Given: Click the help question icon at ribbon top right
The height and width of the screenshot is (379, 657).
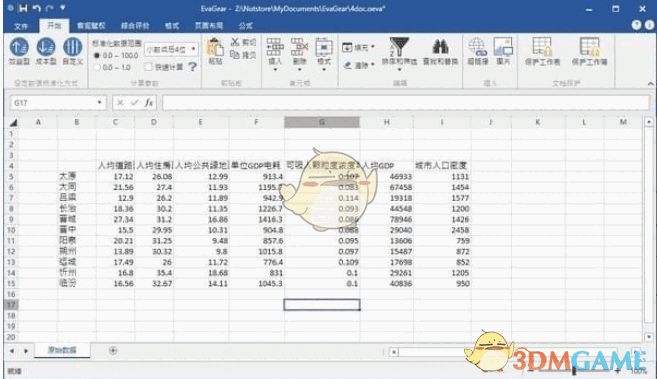Looking at the screenshot, I should (x=636, y=25).
